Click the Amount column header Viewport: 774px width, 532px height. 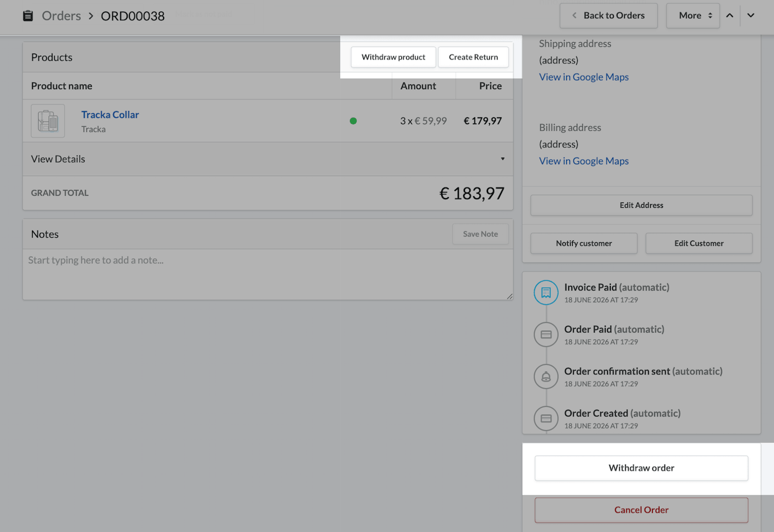click(418, 86)
